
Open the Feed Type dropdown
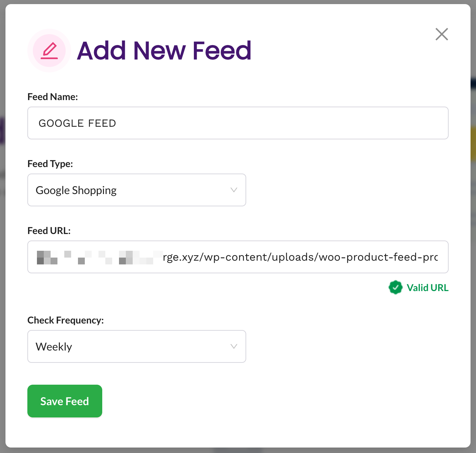[137, 190]
